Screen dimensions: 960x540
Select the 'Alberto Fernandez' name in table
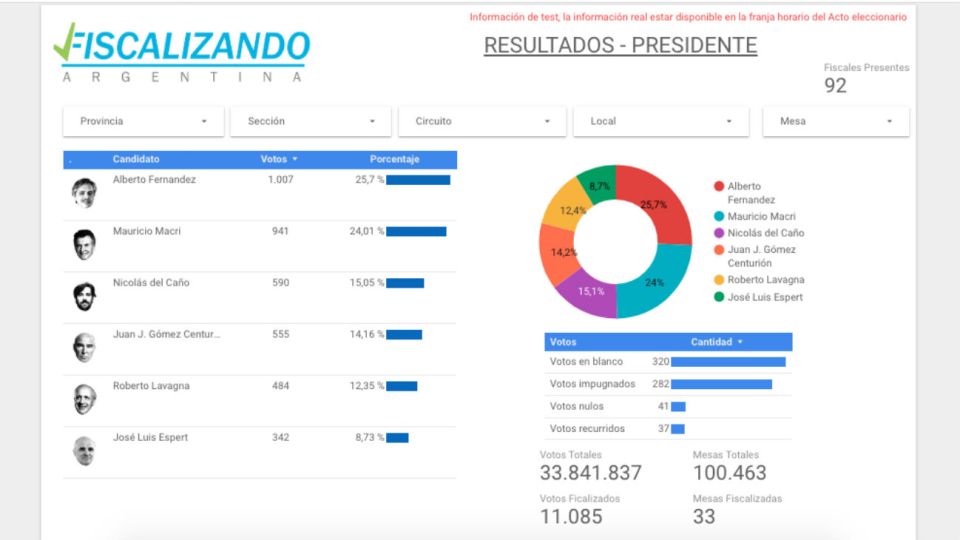click(x=154, y=179)
